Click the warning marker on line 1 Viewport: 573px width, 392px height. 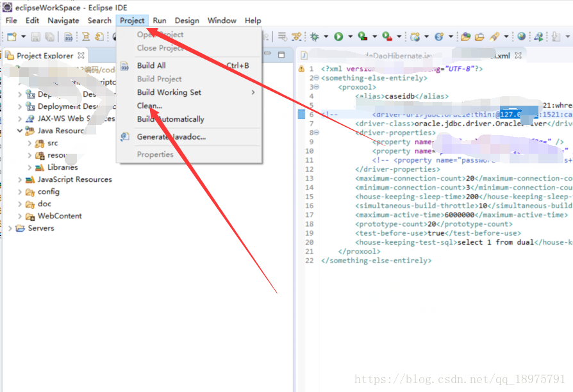point(301,69)
